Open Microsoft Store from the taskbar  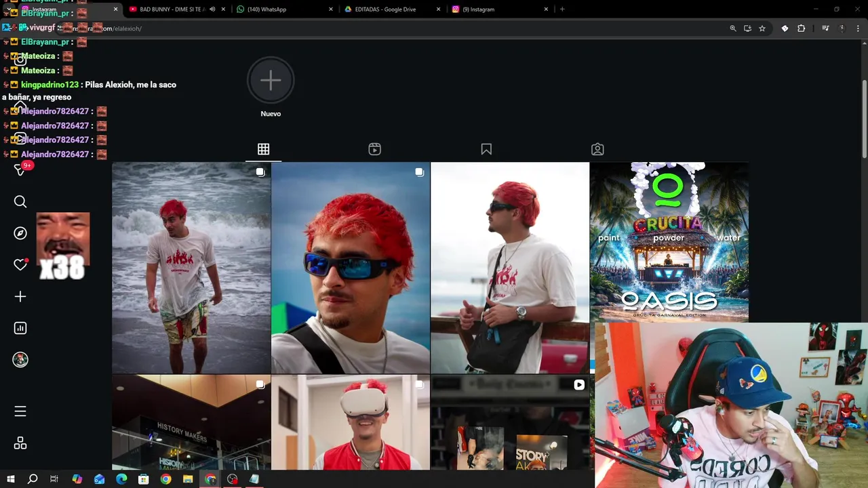(x=143, y=479)
